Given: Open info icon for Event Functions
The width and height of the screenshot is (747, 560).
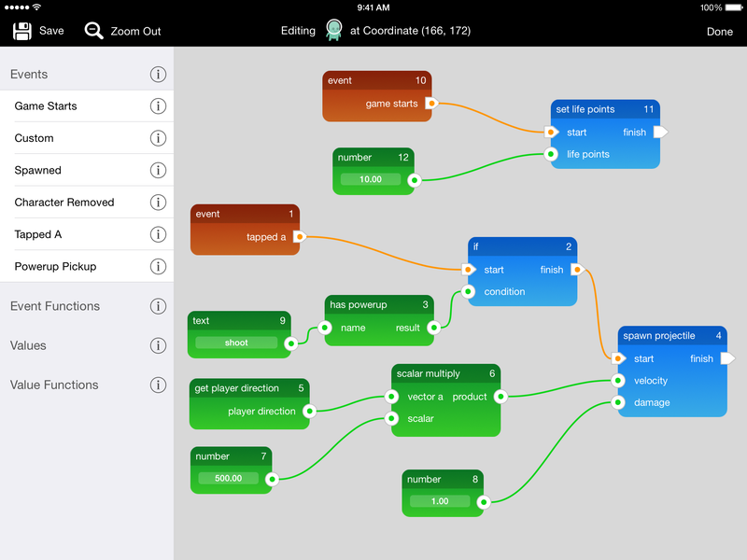Looking at the screenshot, I should (158, 306).
